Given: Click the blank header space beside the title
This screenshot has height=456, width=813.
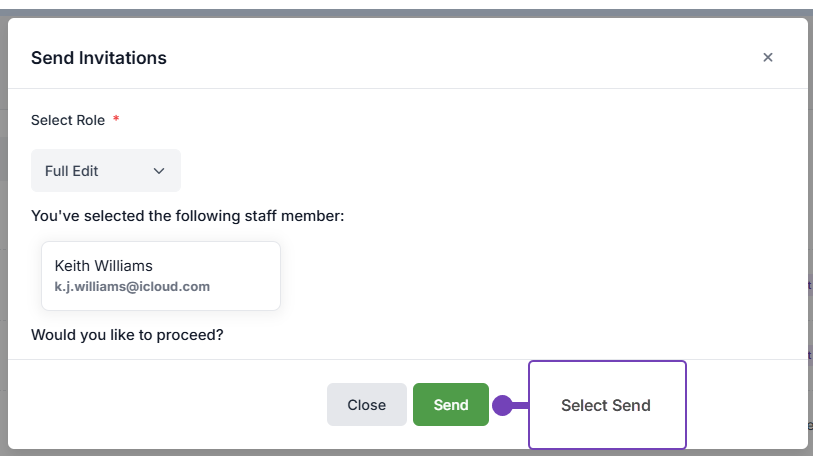Looking at the screenshot, I should tap(450, 58).
